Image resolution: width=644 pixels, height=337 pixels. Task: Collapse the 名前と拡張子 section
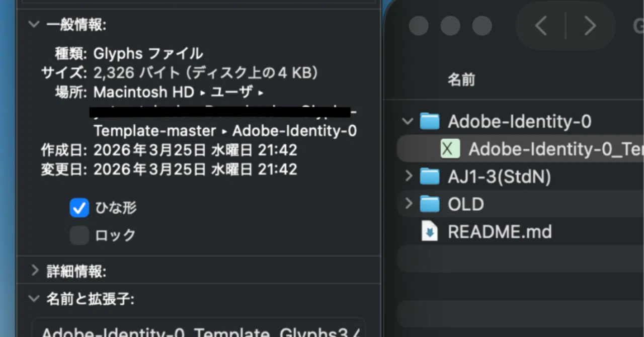34,299
